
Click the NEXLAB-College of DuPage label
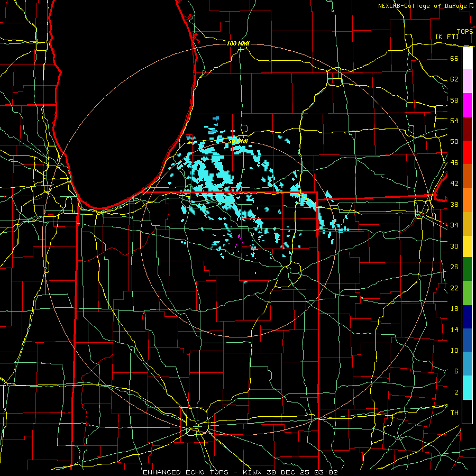[423, 6]
